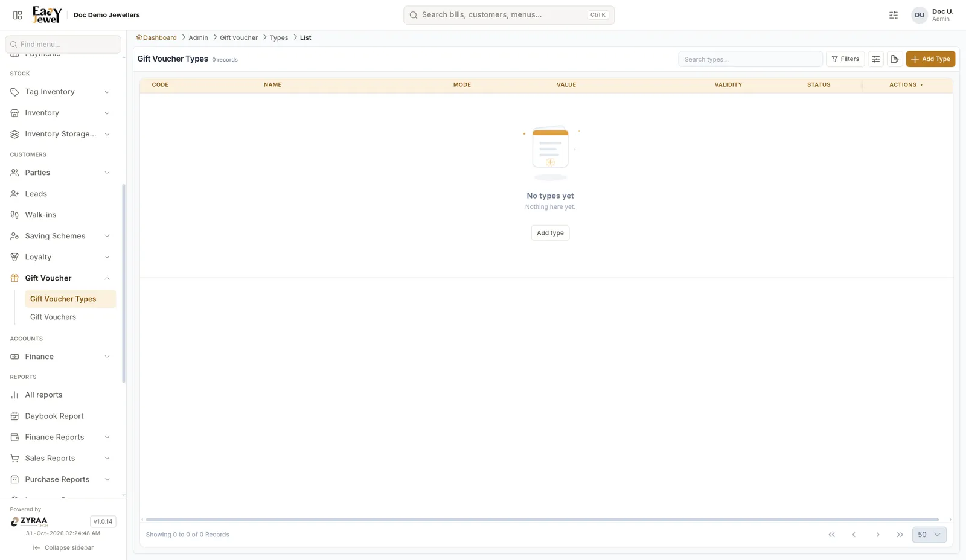Open the app grid launcher icon
Screen dimensions: 966x560
(18, 15)
